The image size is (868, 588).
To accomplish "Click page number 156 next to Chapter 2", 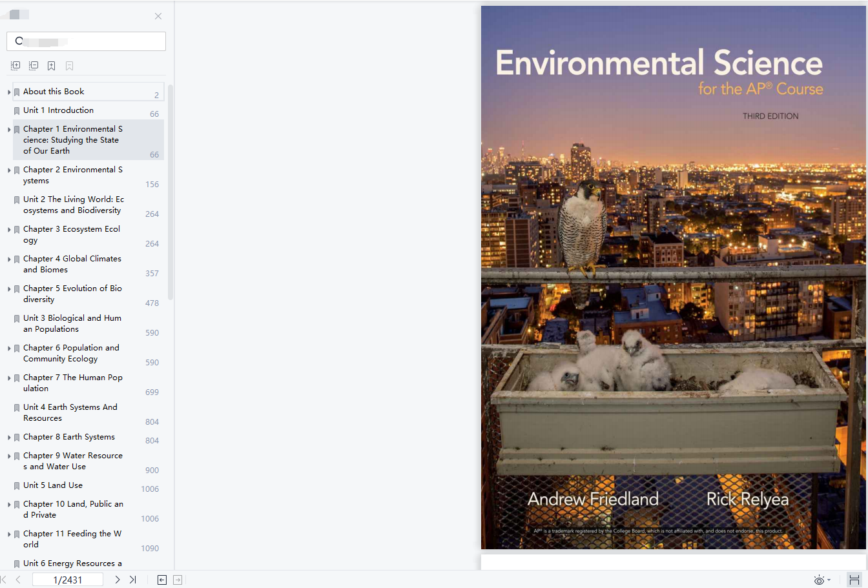I will click(x=152, y=185).
